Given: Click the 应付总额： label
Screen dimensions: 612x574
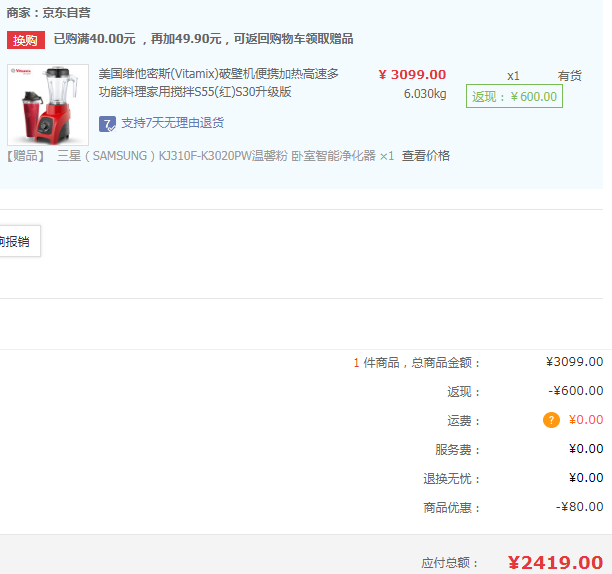Looking at the screenshot, I should coord(450,563).
